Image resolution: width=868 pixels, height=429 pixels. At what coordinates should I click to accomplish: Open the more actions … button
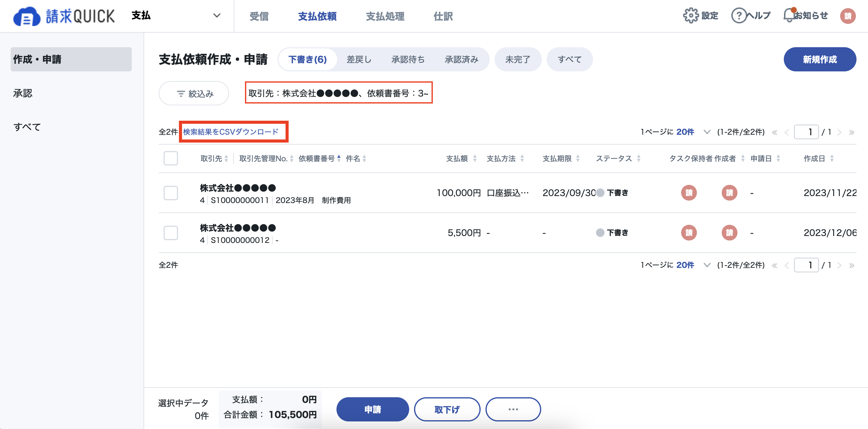513,409
